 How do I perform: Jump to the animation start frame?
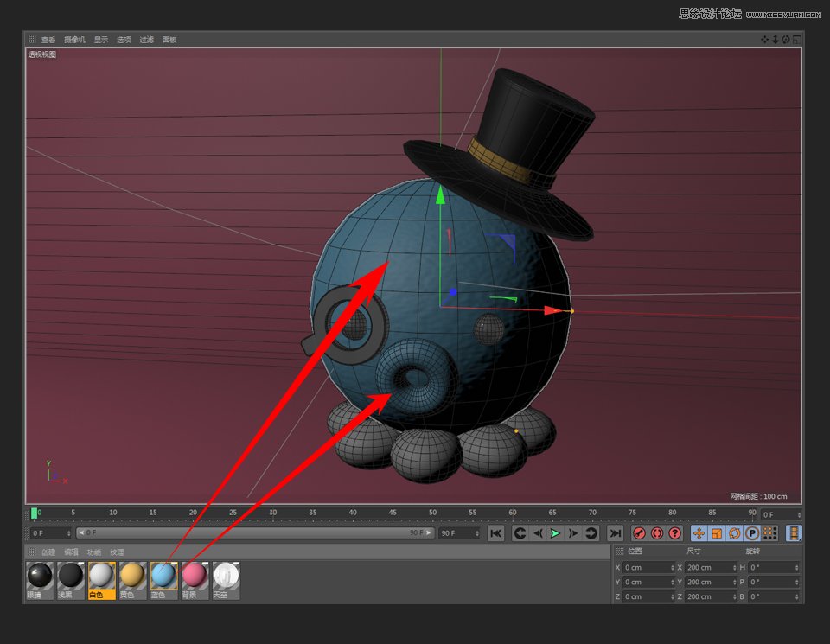coord(496,533)
